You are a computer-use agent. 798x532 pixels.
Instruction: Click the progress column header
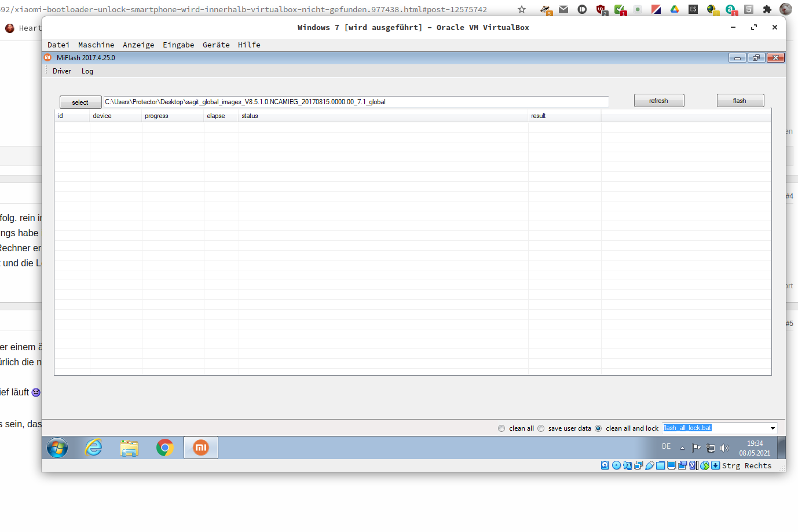(x=173, y=116)
